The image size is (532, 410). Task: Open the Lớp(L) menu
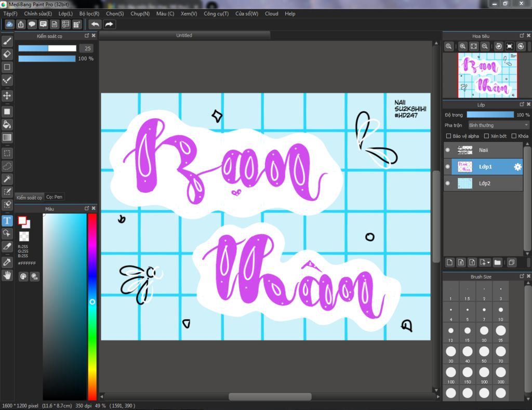[x=65, y=14]
